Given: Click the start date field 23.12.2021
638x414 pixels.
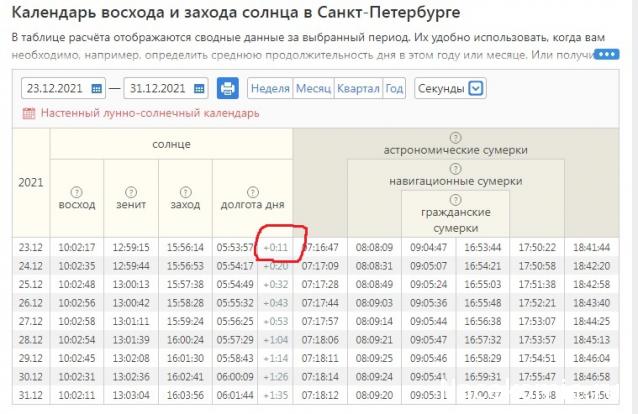Looking at the screenshot, I should pos(55,88).
